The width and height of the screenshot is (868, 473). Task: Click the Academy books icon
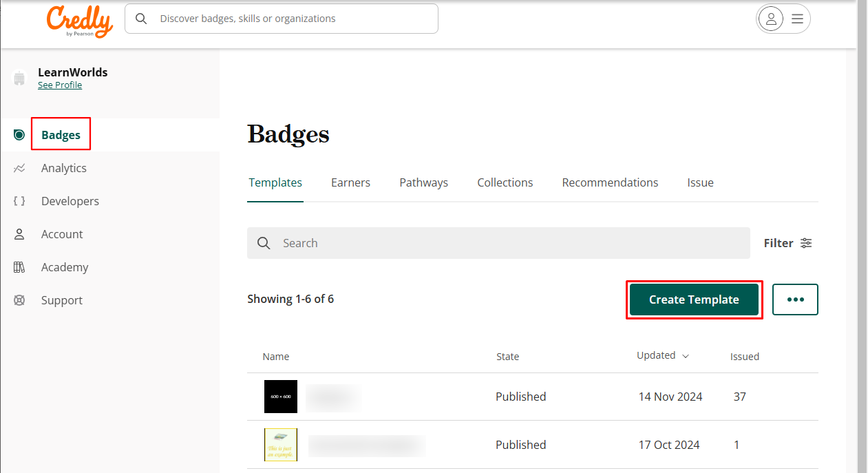19,267
